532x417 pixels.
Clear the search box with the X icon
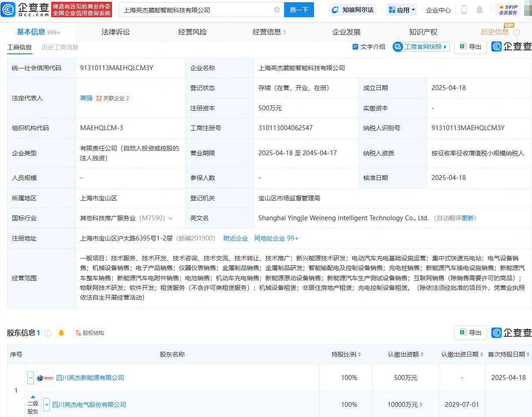(x=277, y=10)
